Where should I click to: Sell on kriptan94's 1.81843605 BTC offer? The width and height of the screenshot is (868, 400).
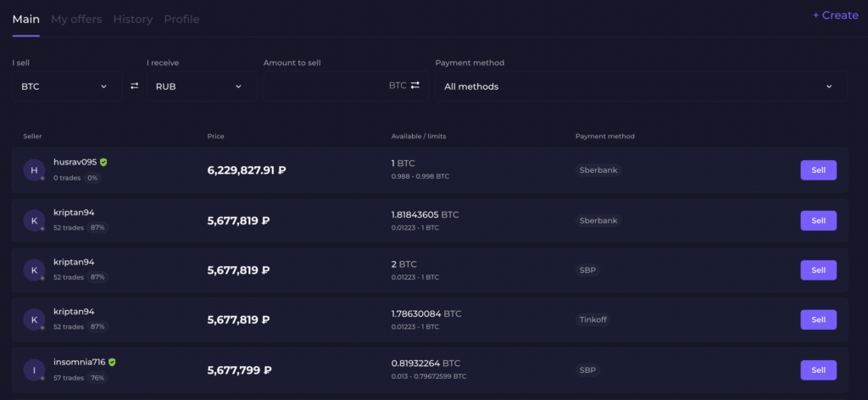[x=818, y=220]
